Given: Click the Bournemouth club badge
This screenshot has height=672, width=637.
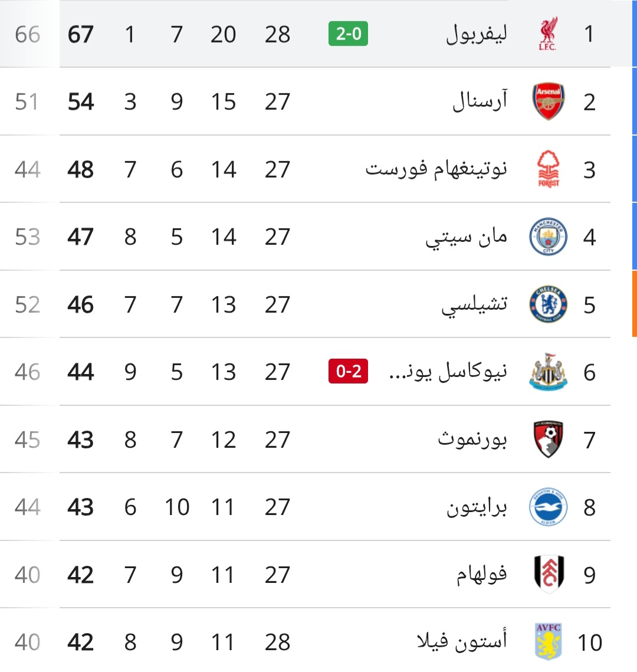Looking at the screenshot, I should tap(549, 440).
